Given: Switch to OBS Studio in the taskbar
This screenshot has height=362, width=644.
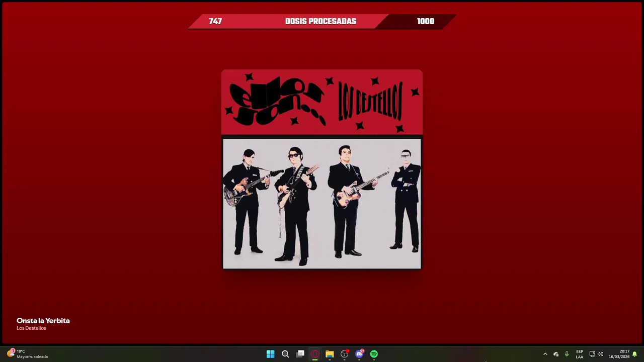Looking at the screenshot, I should 345,354.
